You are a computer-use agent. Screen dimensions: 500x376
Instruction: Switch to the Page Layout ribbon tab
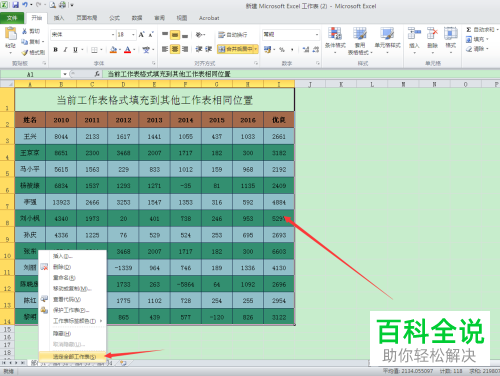pos(87,18)
